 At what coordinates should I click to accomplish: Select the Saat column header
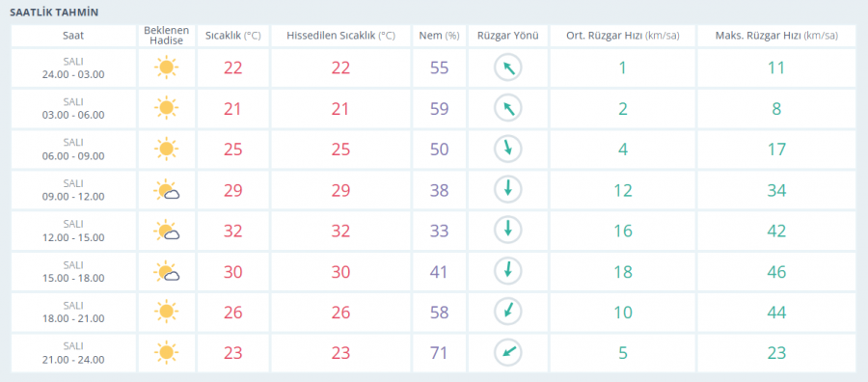(73, 36)
